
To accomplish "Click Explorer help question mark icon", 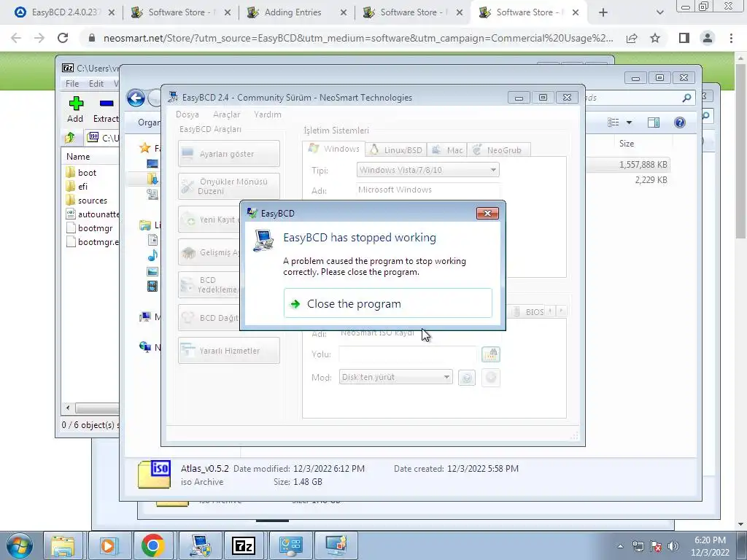I will point(680,122).
